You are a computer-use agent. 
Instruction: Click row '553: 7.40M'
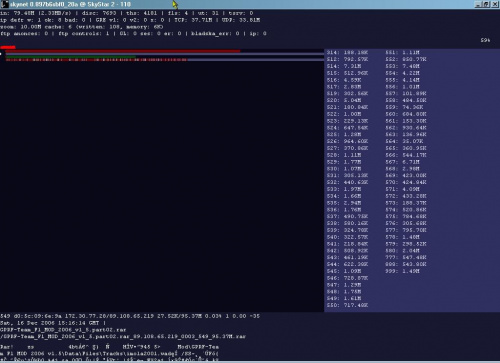click(x=402, y=66)
